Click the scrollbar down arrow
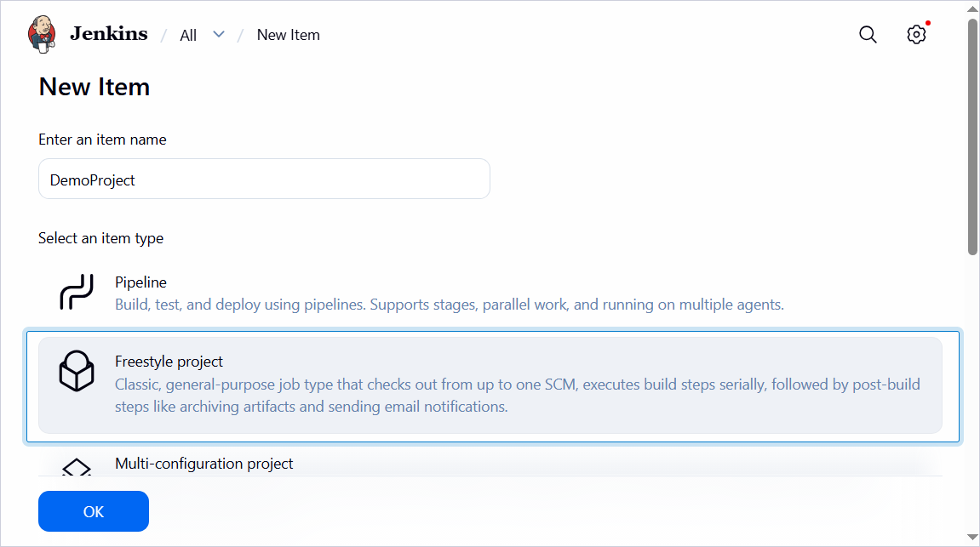 click(972, 538)
